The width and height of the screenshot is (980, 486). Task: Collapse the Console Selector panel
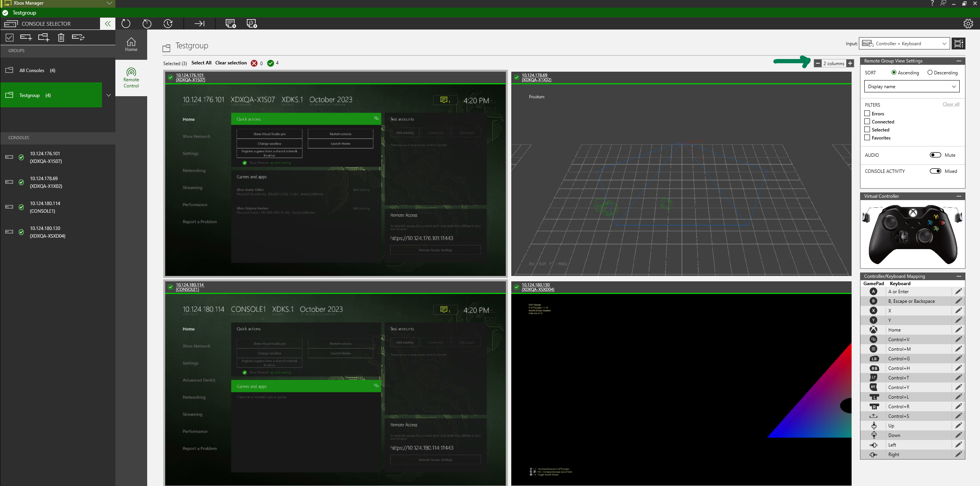[x=108, y=24]
